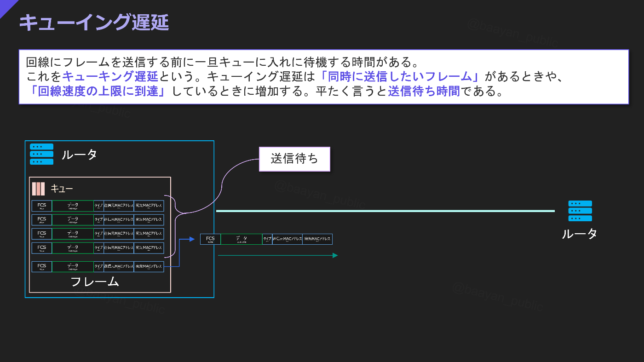This screenshot has width=644, height=362.
Task: Select ルータ label beside the sending router icon
Action: point(79,155)
